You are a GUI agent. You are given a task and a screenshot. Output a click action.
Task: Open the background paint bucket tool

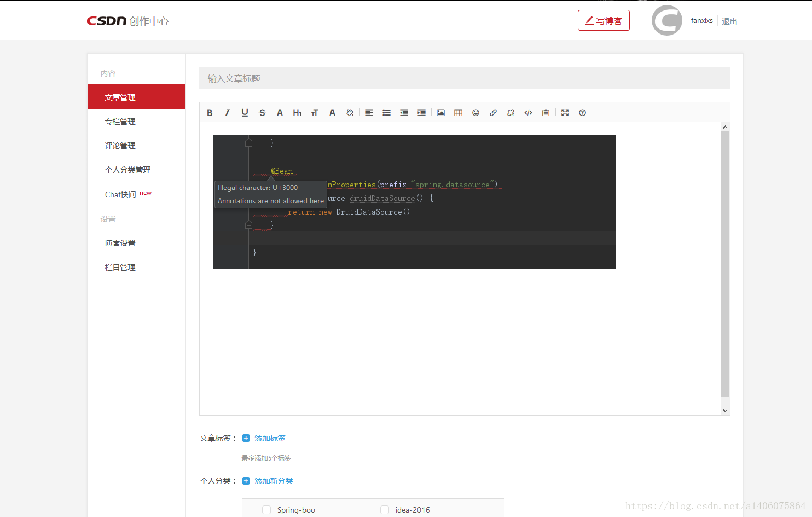tap(350, 113)
